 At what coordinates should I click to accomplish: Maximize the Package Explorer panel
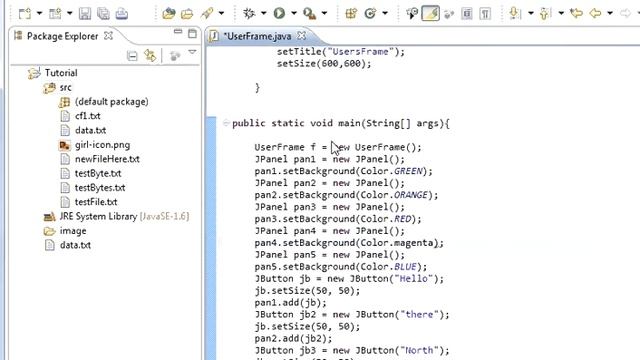pyautogui.click(x=192, y=33)
